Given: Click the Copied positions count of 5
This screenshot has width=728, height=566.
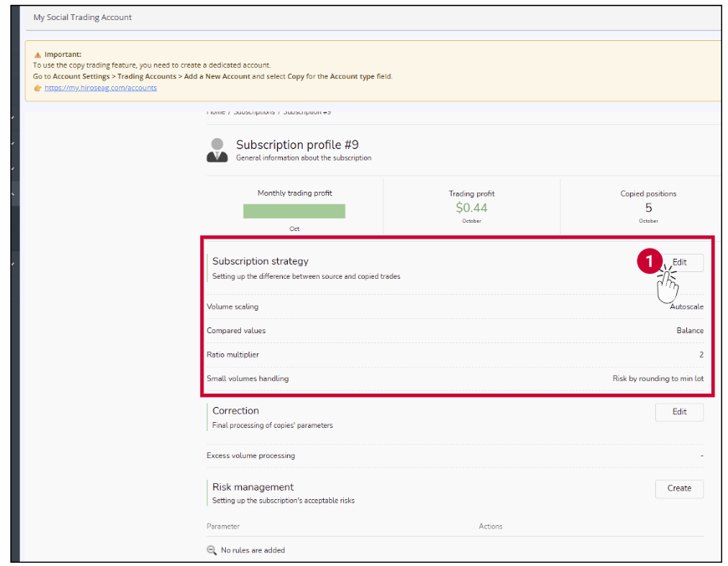Looking at the screenshot, I should pyautogui.click(x=648, y=208).
